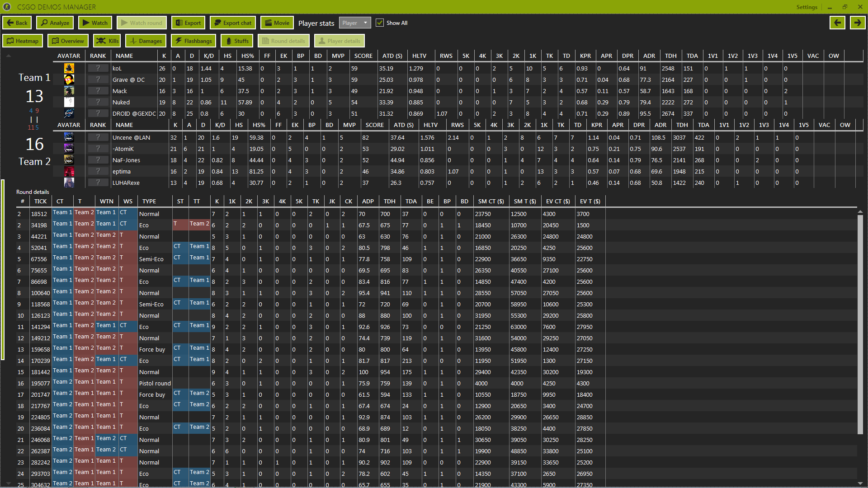Click eptima's unknown rank icon

tap(98, 171)
